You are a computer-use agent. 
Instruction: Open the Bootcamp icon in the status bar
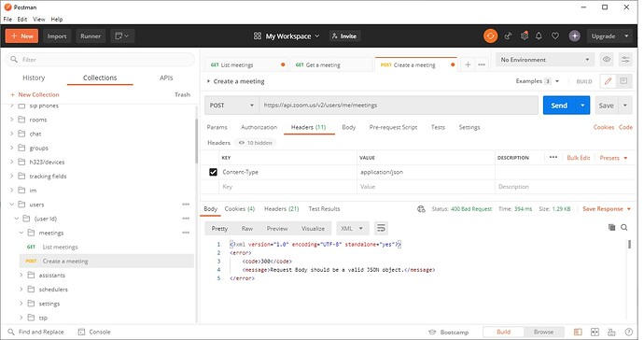click(x=432, y=332)
